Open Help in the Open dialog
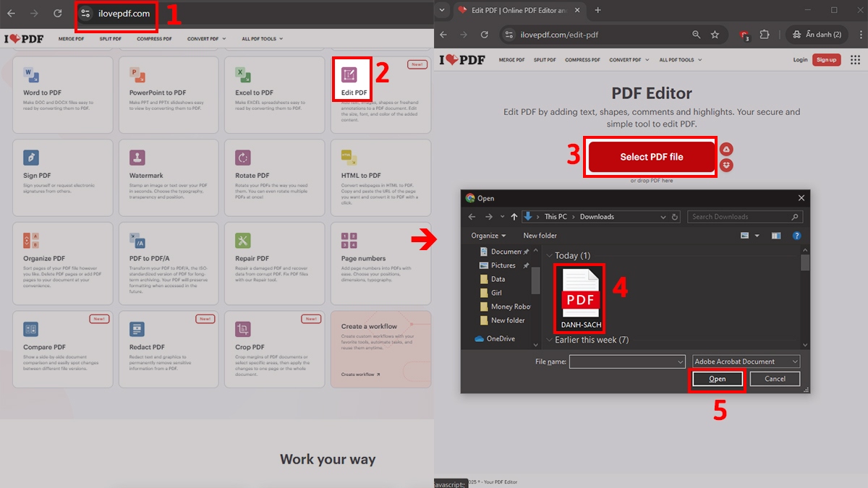The width and height of the screenshot is (868, 488). (x=796, y=236)
